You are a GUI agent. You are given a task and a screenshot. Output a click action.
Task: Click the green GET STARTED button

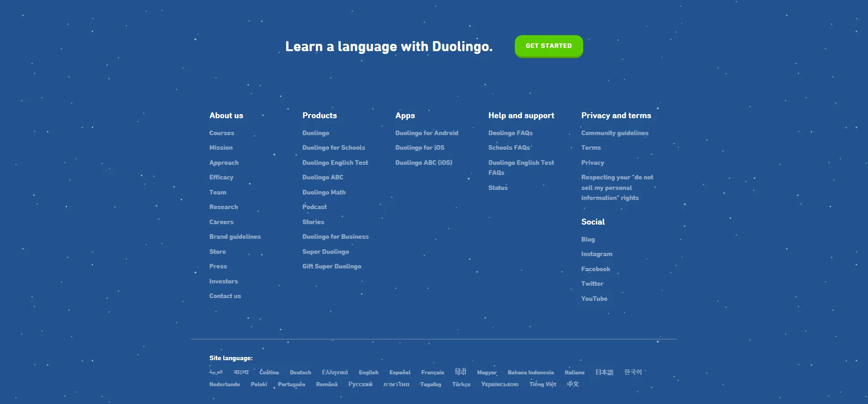point(549,46)
